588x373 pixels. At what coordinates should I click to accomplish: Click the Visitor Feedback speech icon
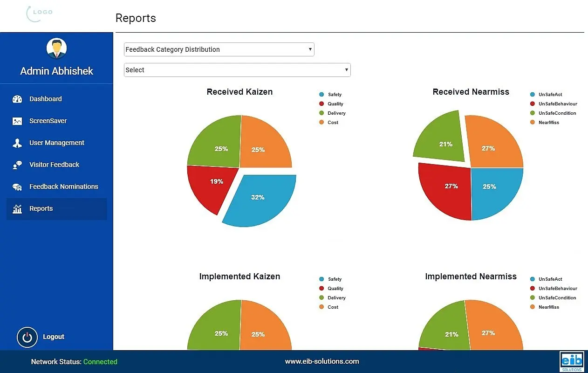point(17,165)
